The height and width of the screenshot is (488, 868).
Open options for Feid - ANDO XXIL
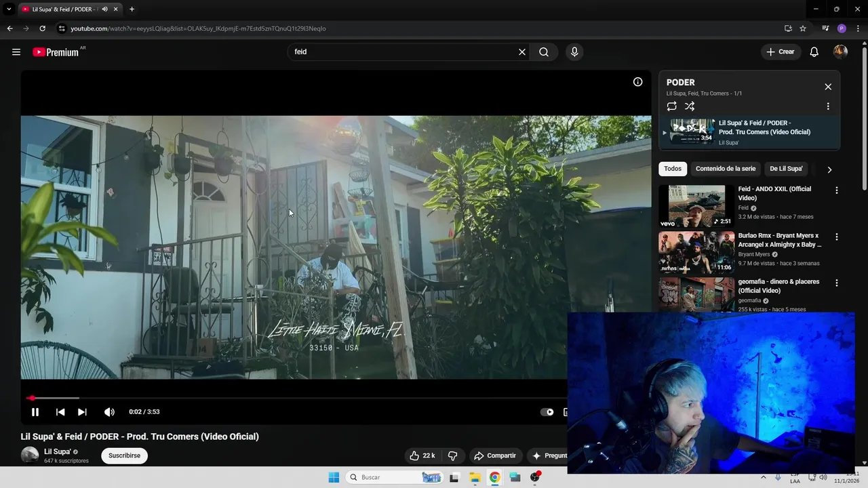coord(836,190)
